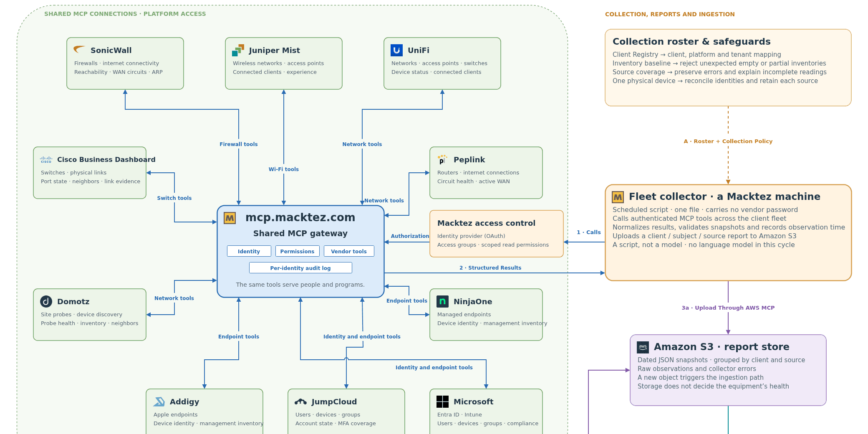This screenshot has height=434, width=868.
Task: Click the Collection, Reports and Ingestion header
Action: tap(670, 14)
